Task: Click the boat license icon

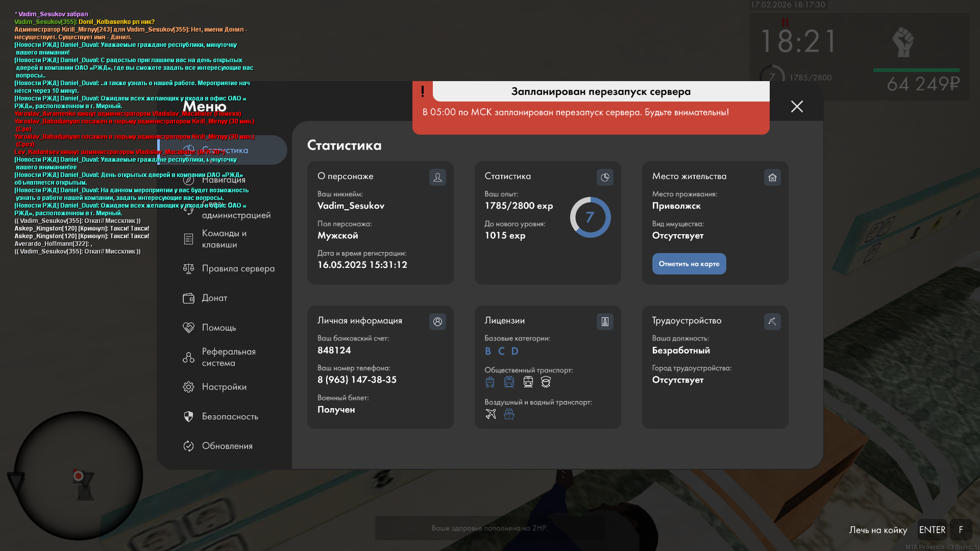Action: pyautogui.click(x=509, y=414)
